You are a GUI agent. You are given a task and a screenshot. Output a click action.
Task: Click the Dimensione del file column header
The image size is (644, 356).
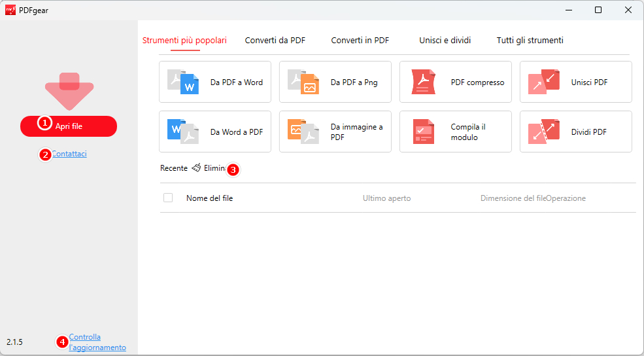coord(513,198)
